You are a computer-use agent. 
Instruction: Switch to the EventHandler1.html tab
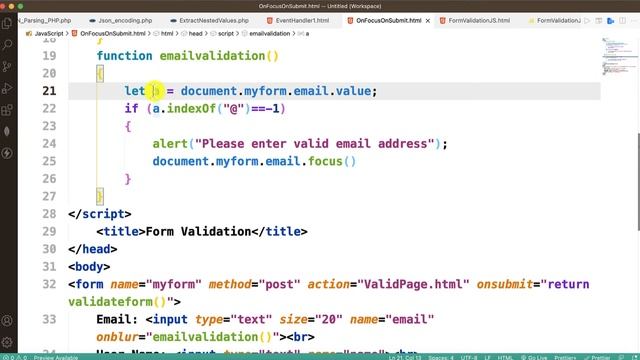(x=298, y=20)
